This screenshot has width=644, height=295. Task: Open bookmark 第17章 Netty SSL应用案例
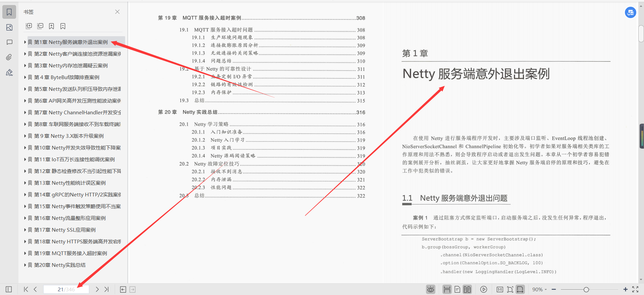(x=65, y=230)
